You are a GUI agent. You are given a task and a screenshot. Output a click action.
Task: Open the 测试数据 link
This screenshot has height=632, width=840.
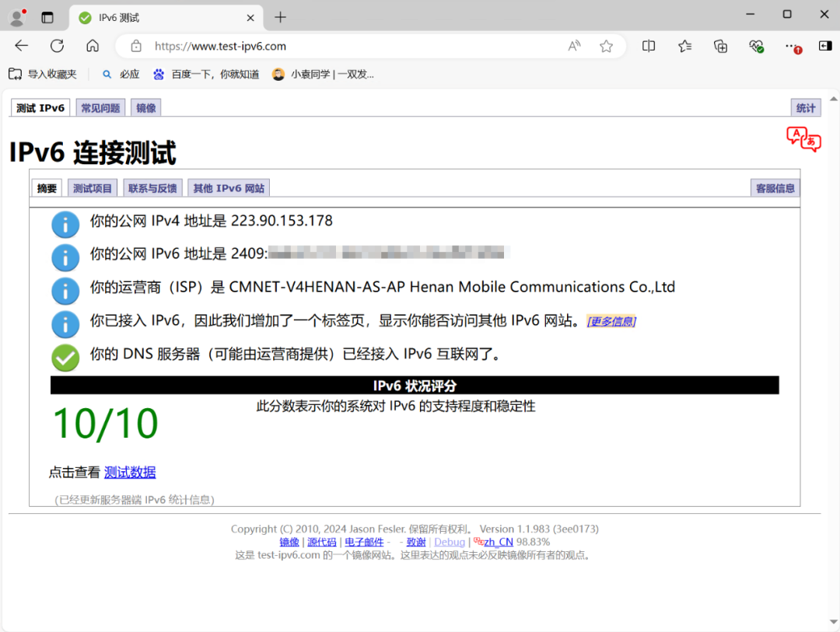click(130, 472)
